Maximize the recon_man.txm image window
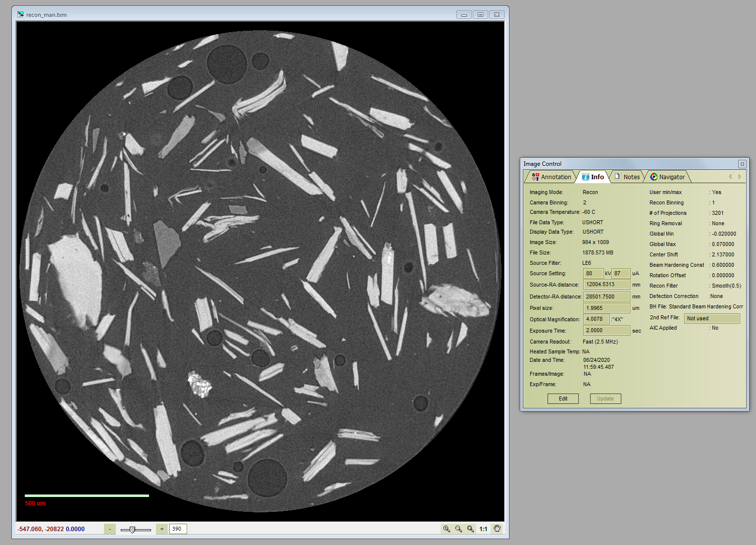The image size is (756, 545). 480,14
